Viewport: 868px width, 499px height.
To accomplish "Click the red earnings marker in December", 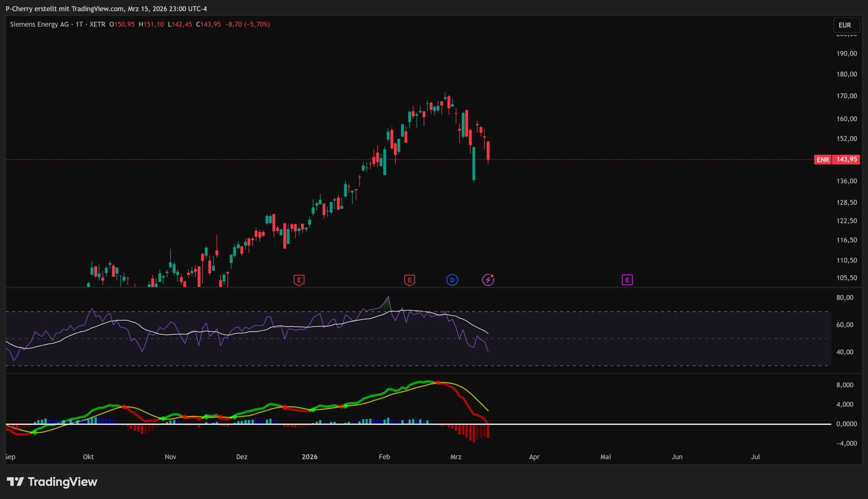I will tap(299, 280).
